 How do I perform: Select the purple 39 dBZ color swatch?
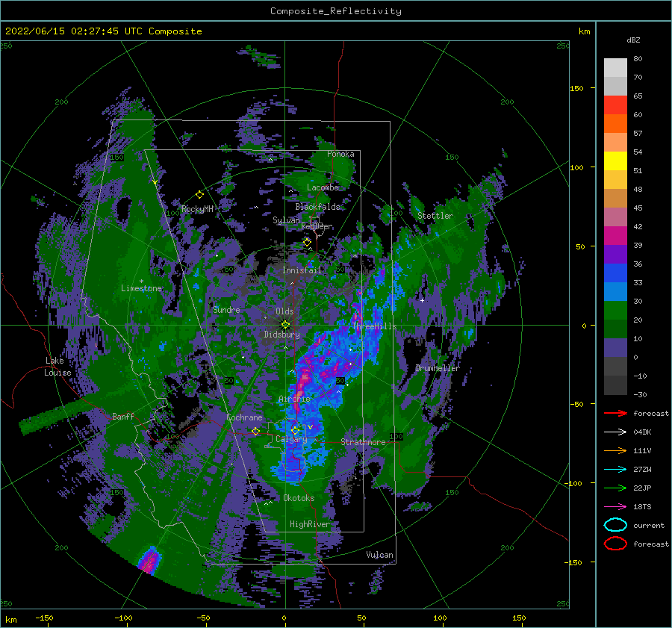pos(615,254)
